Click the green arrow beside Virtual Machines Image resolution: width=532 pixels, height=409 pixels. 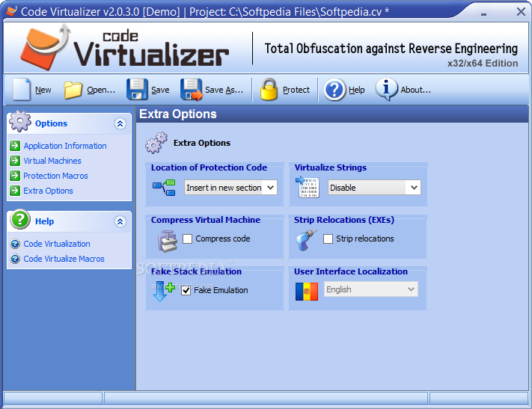pyautogui.click(x=15, y=161)
